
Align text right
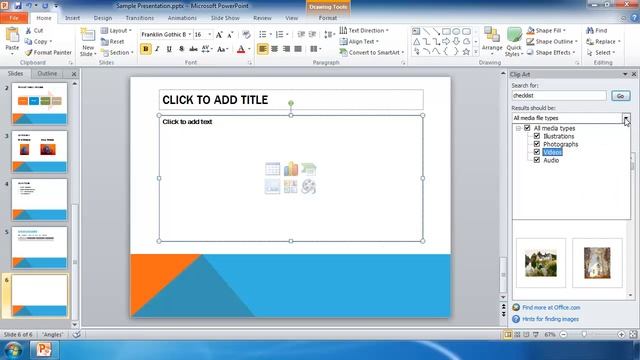(x=287, y=49)
